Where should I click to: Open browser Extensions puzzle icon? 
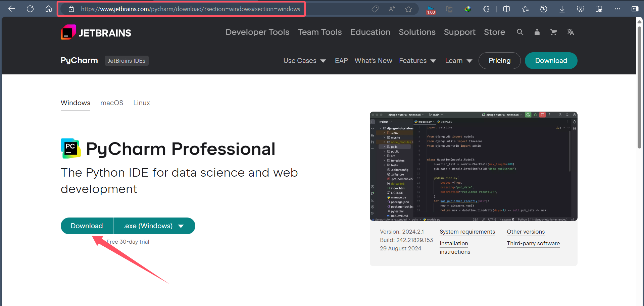point(486,9)
